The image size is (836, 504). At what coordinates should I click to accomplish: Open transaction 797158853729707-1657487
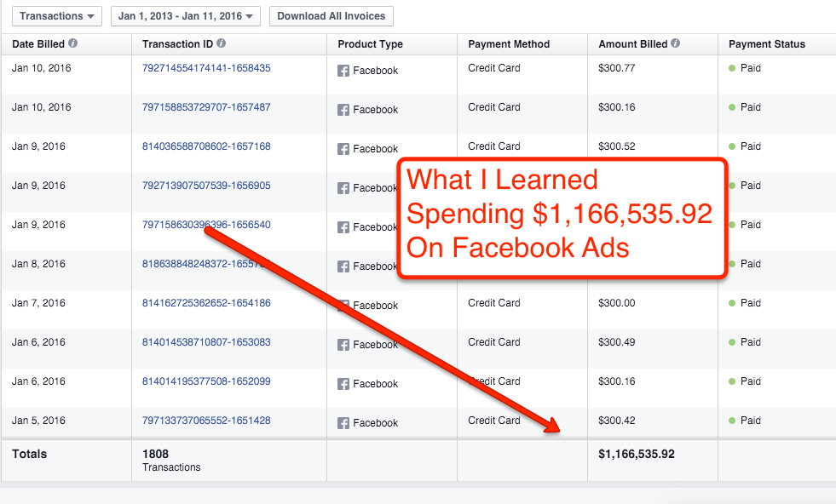pos(206,107)
